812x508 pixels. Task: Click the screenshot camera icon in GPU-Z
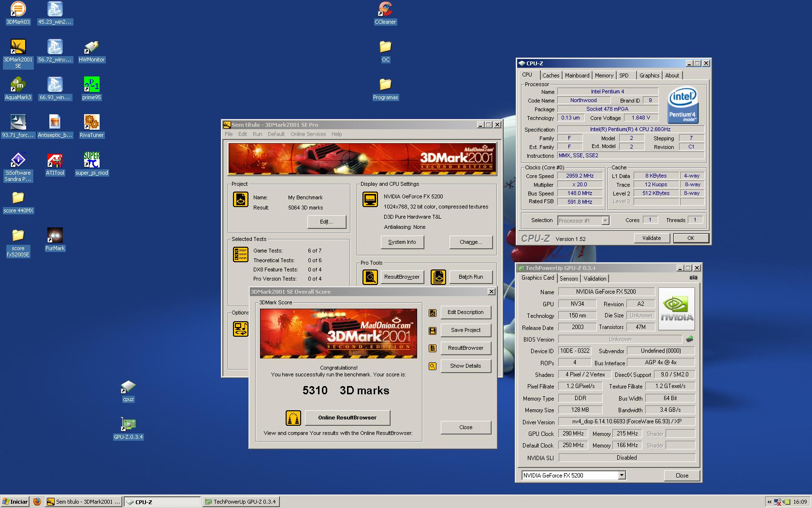point(693,278)
